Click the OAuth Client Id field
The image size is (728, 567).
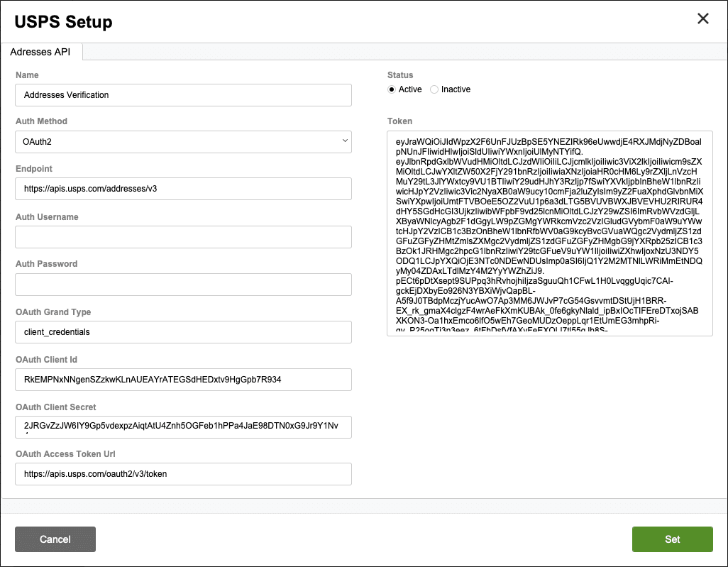click(183, 380)
